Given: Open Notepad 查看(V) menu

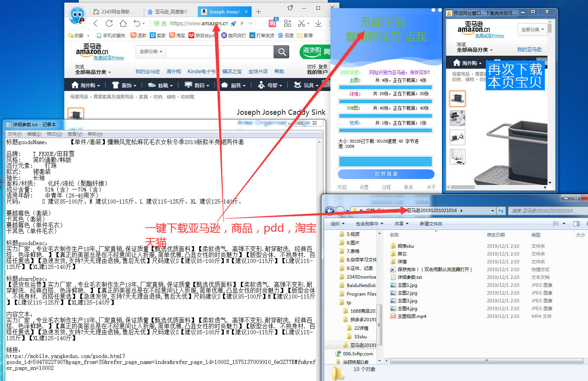Looking at the screenshot, I should [75, 134].
